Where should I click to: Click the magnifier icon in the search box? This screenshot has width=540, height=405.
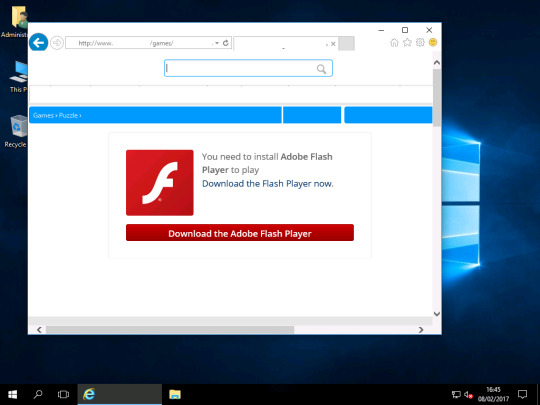point(321,69)
